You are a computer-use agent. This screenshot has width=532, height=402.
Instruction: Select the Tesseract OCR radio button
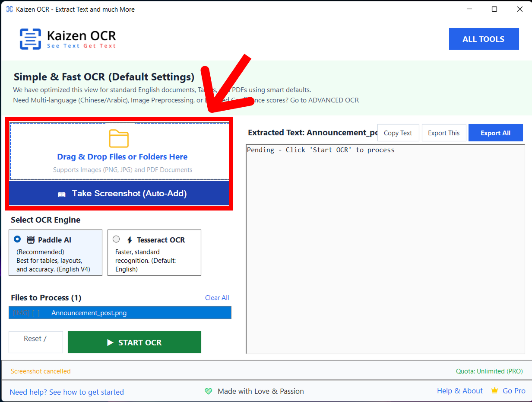click(x=116, y=239)
